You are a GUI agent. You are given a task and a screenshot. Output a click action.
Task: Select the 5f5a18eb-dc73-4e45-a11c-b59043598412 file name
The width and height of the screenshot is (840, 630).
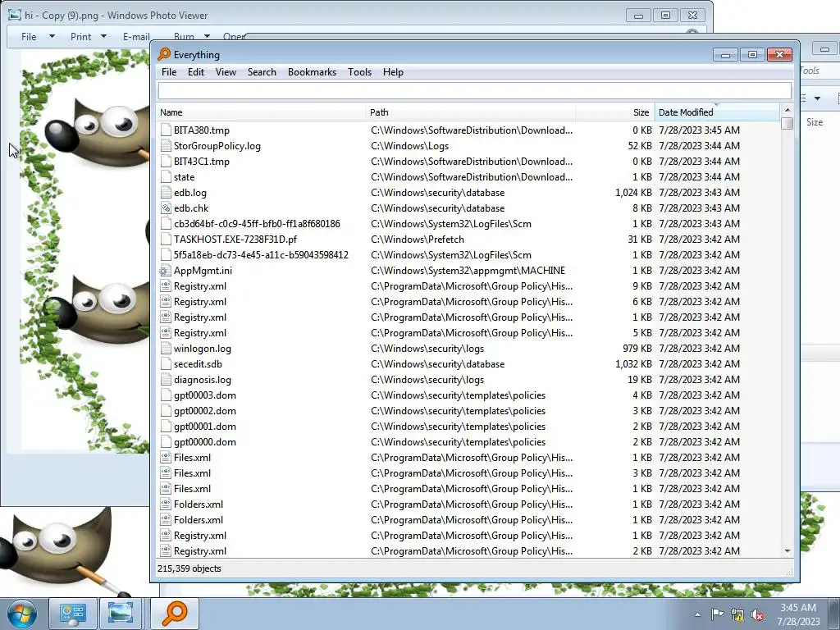pyautogui.click(x=261, y=255)
